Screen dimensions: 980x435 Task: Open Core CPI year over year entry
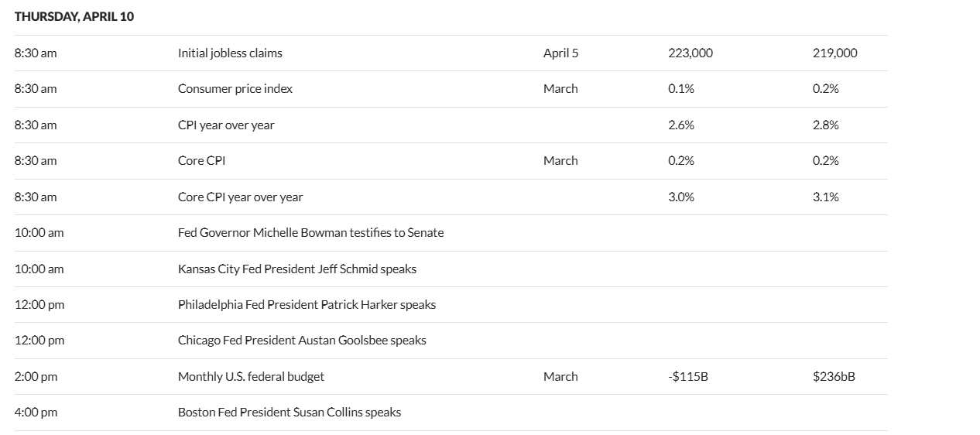pos(240,197)
